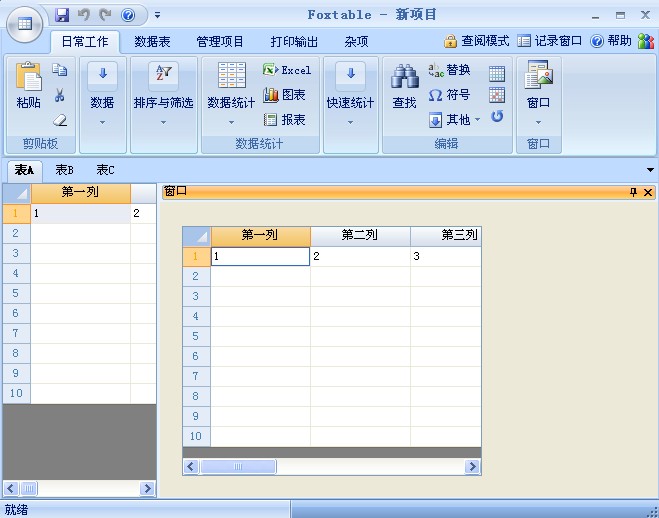Toggle pin on the 窗口 panel
This screenshot has height=518, width=659.
[632, 192]
